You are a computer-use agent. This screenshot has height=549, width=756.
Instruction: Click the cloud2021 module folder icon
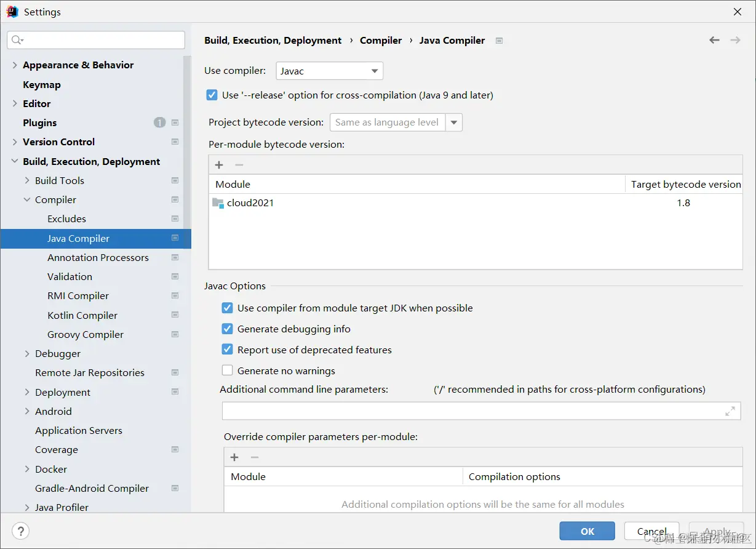218,203
